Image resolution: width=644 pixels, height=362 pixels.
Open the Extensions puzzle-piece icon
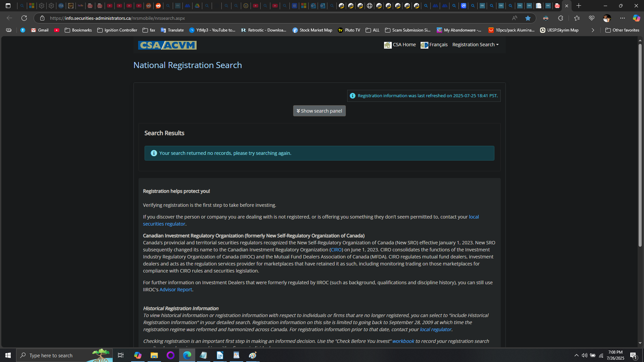click(x=560, y=18)
